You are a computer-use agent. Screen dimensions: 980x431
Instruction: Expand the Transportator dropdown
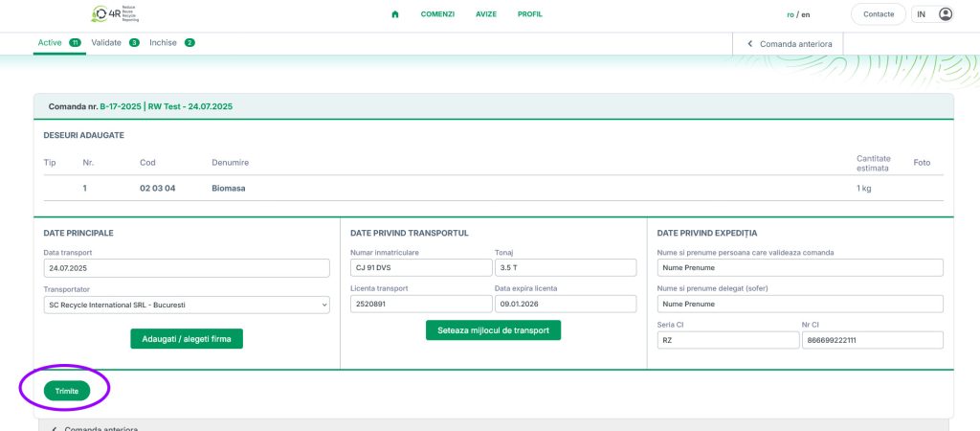click(187, 305)
